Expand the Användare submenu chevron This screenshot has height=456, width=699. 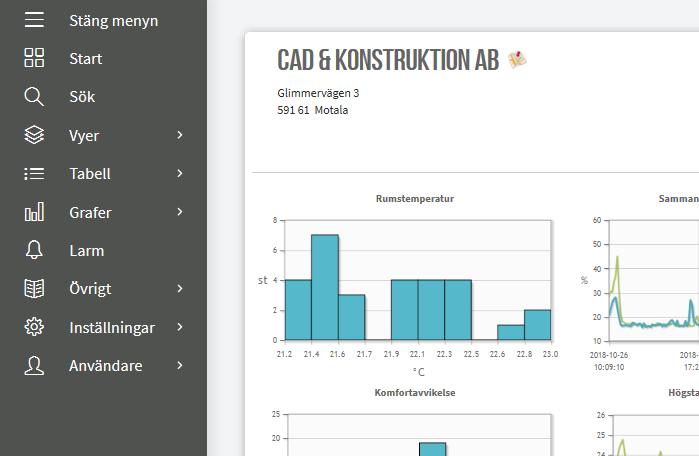click(x=180, y=366)
